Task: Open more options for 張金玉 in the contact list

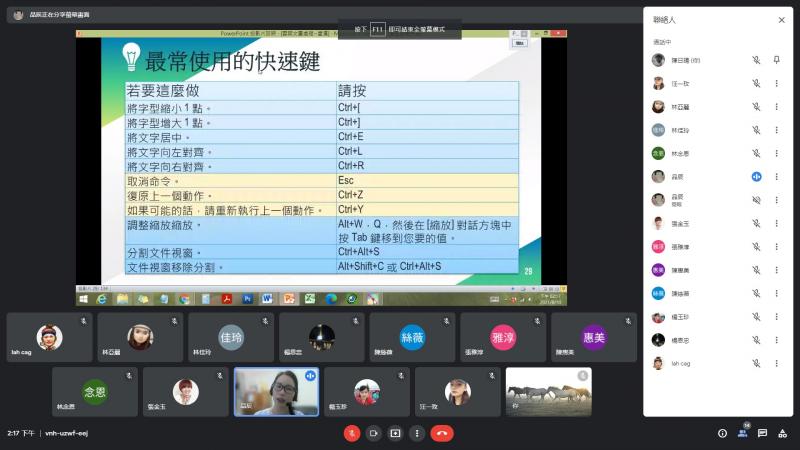Action: (777, 223)
